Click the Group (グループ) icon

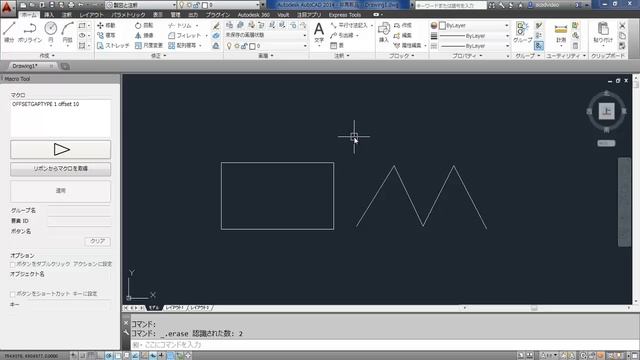pyautogui.click(x=522, y=33)
